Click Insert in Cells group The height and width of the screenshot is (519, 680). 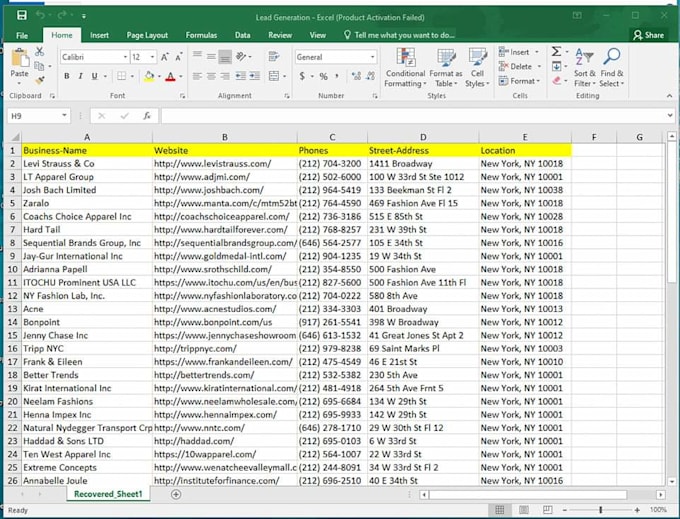[519, 52]
